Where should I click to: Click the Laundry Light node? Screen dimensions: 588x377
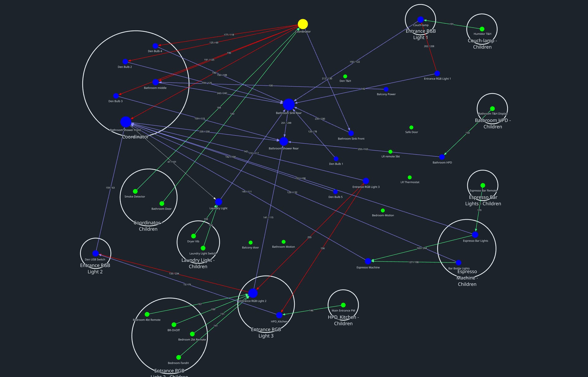coord(218,202)
